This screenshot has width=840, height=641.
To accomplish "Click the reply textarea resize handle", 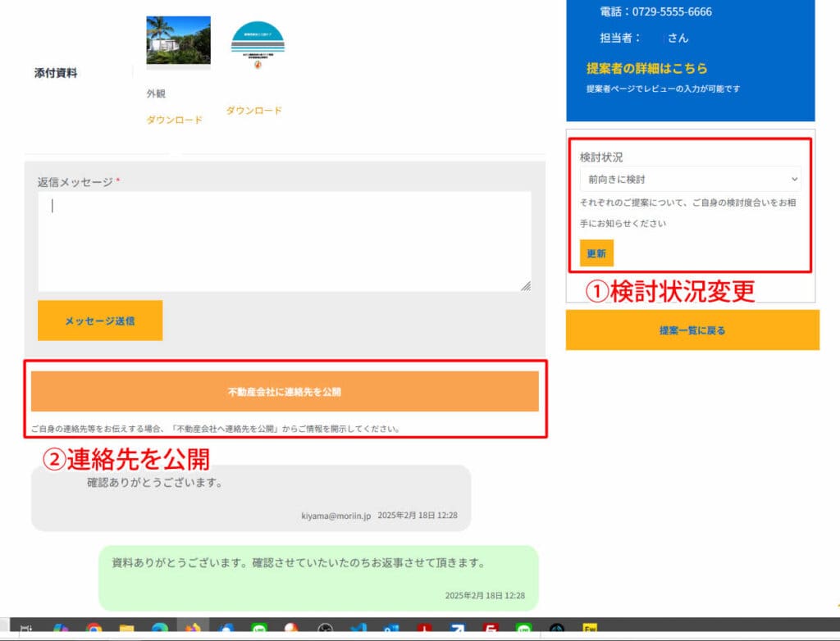I will pos(525,285).
